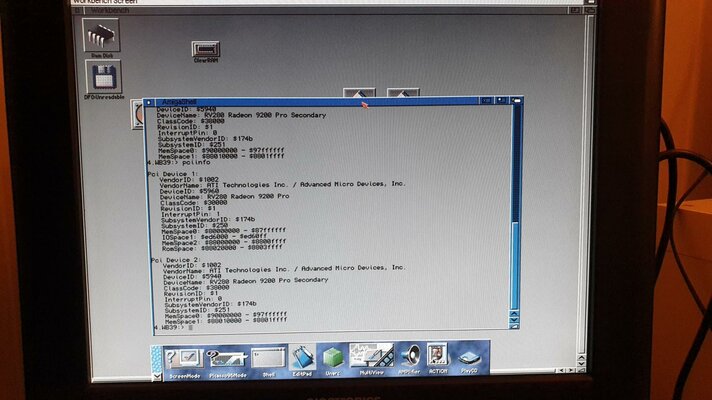712x400 pixels.
Task: Open ScreenMode from the dock
Action: pos(182,357)
